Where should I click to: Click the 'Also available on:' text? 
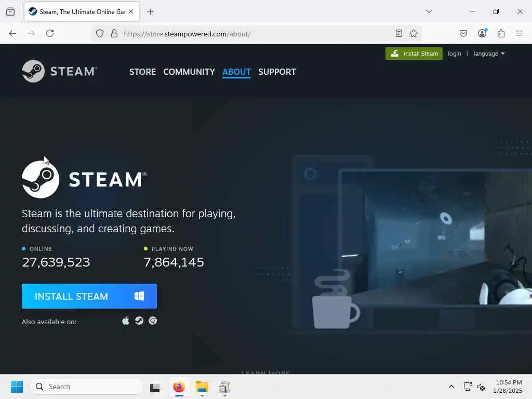tap(49, 322)
